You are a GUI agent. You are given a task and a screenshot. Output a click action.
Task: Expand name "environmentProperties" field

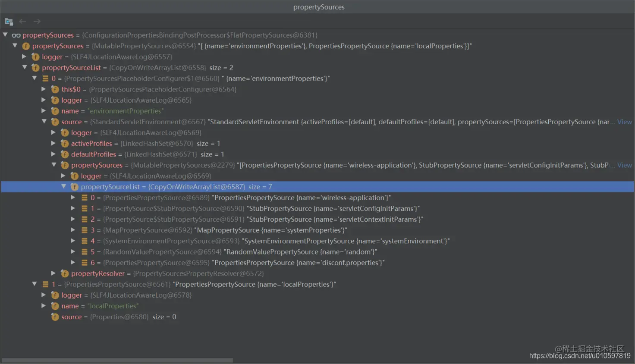point(44,110)
